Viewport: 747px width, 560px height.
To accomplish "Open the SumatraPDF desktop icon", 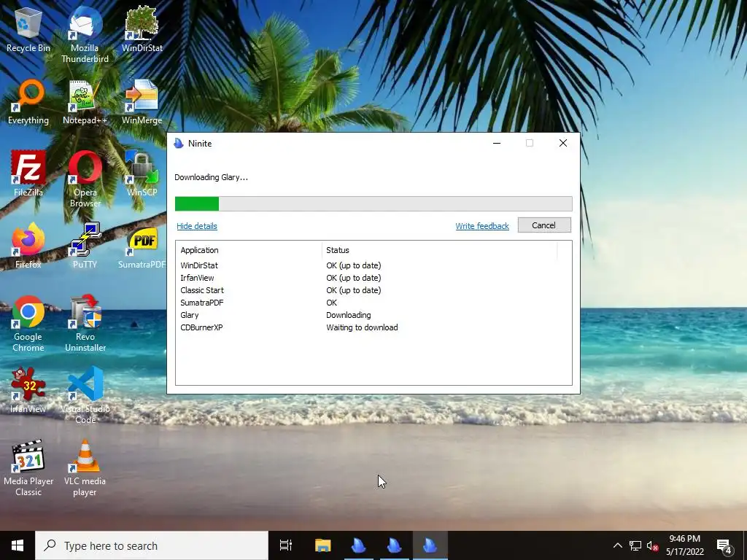I will [142, 246].
